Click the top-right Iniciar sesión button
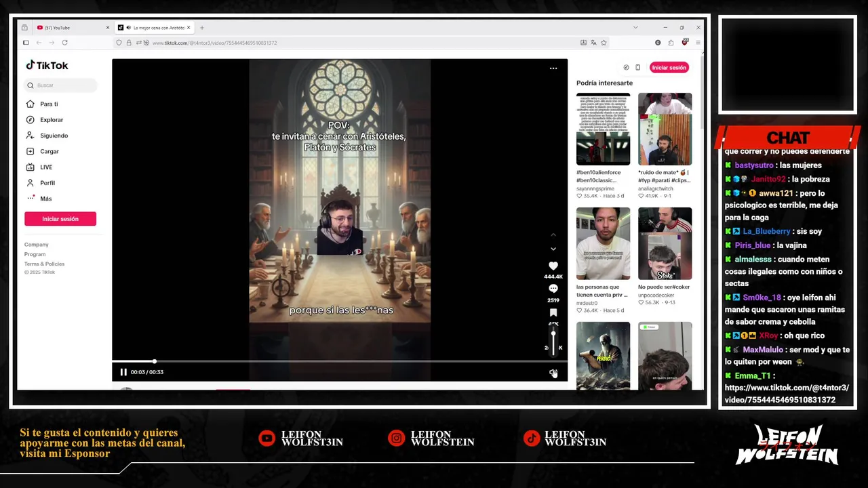Viewport: 868px width, 488px height. 669,68
